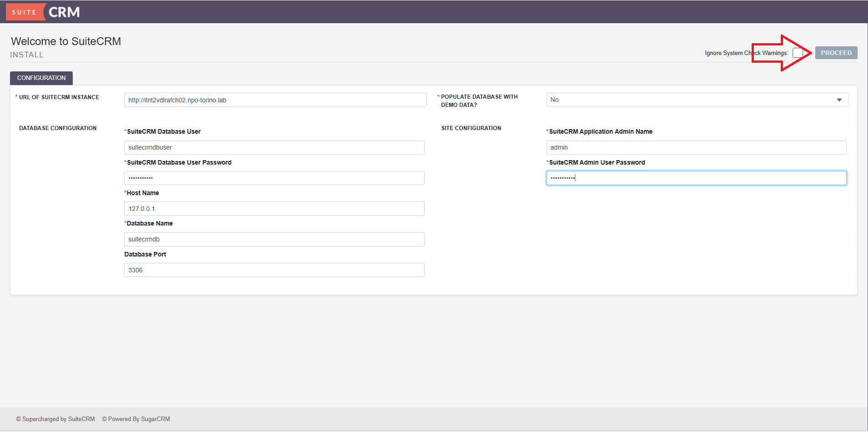Expand Populate Database with Demo Data dropdown
This screenshot has width=868, height=432.
click(697, 100)
